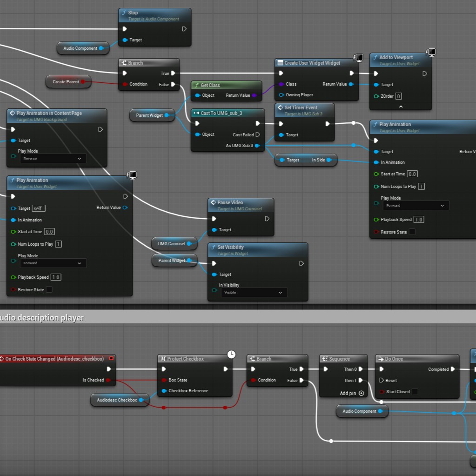This screenshot has width=476, height=476.
Task: Select the Audiodesc Checkbox variable node
Action: [x=120, y=400]
